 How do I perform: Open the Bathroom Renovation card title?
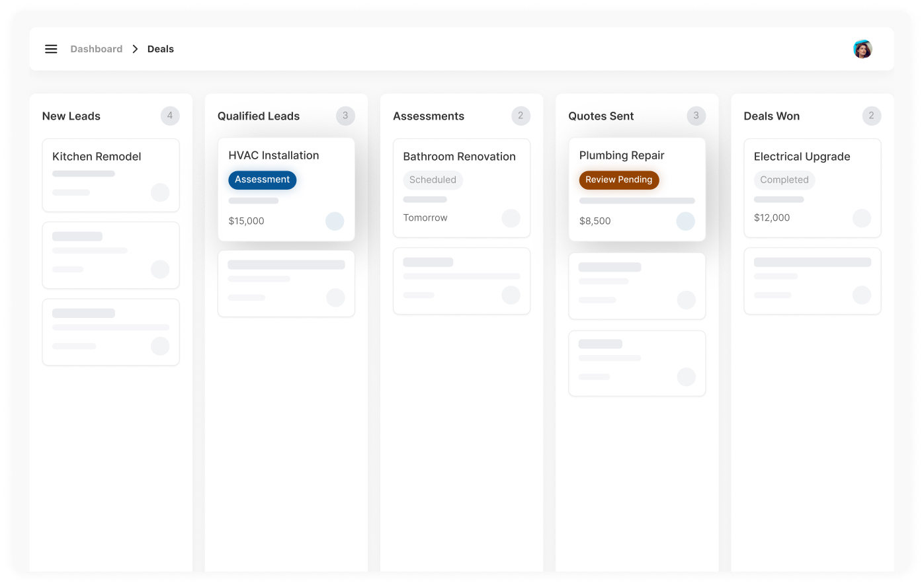tap(459, 157)
